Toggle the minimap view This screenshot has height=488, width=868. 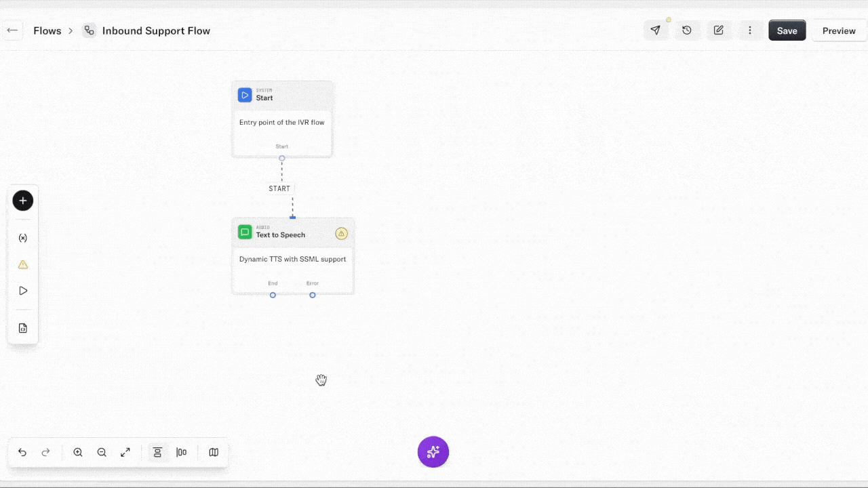[x=214, y=452]
